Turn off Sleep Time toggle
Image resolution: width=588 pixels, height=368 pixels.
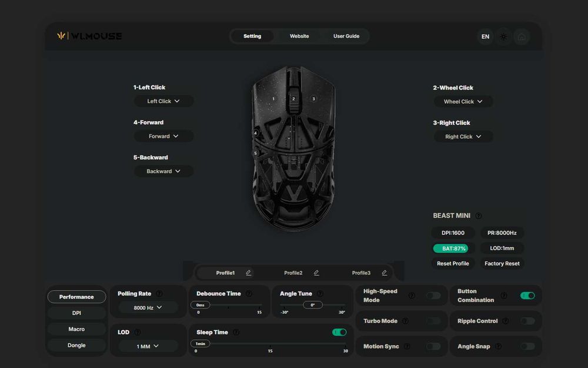pos(339,332)
